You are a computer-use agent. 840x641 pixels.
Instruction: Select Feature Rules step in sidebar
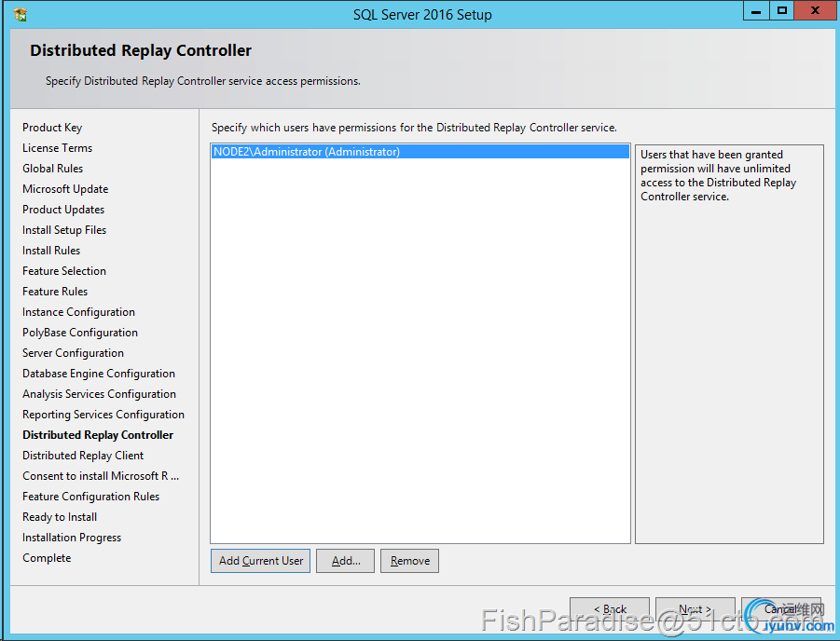pos(55,292)
